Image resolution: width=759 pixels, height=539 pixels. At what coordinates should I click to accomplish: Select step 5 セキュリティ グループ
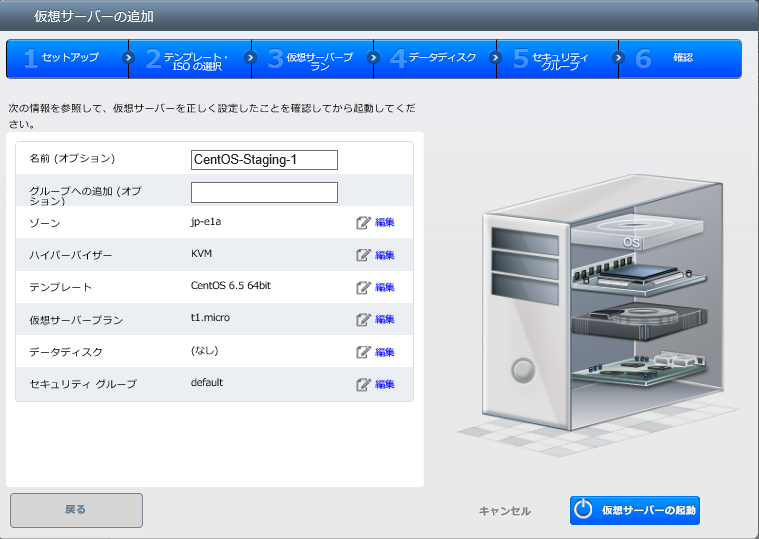point(557,59)
